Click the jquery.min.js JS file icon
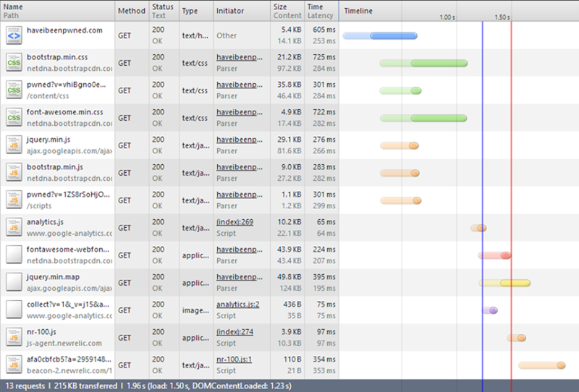 point(14,145)
